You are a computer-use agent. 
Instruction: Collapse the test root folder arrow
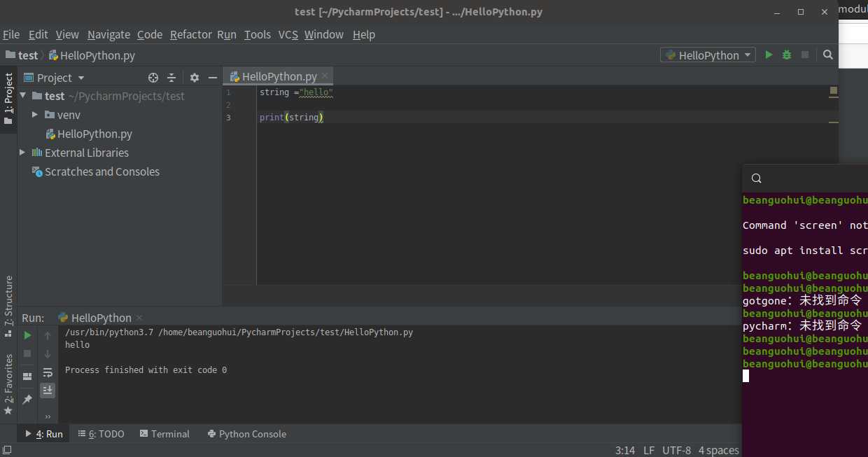coord(23,96)
